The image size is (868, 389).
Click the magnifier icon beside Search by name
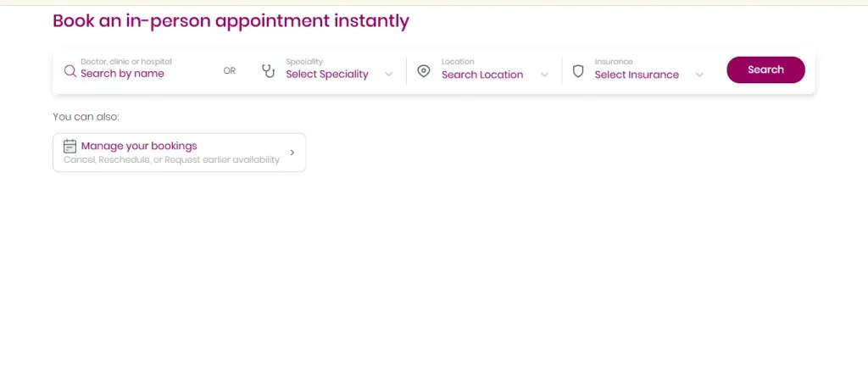pos(70,71)
